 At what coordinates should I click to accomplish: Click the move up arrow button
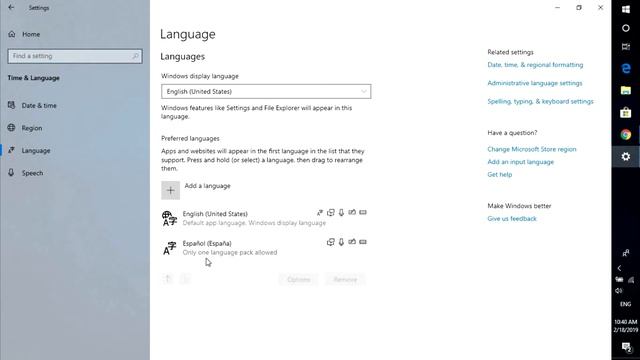tap(168, 279)
